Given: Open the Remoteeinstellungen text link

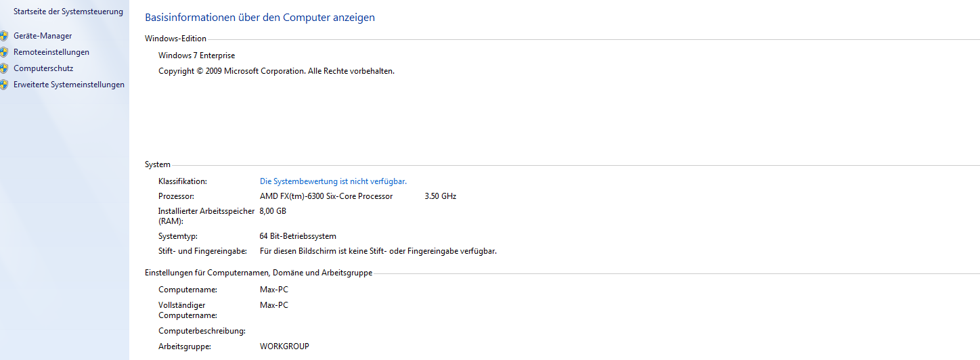Looking at the screenshot, I should 51,52.
